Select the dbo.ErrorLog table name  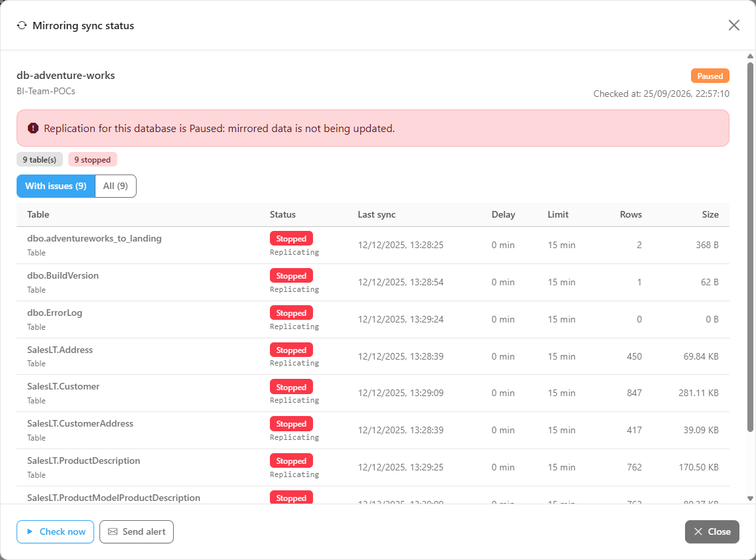(x=54, y=313)
